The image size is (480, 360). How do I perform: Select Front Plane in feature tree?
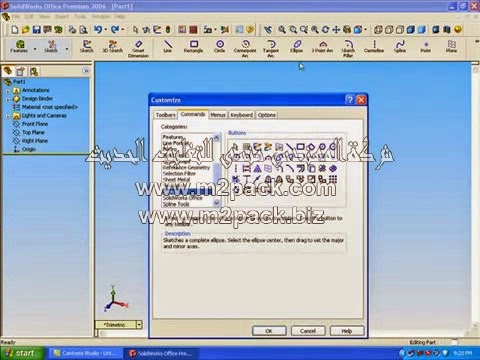[x=31, y=124]
